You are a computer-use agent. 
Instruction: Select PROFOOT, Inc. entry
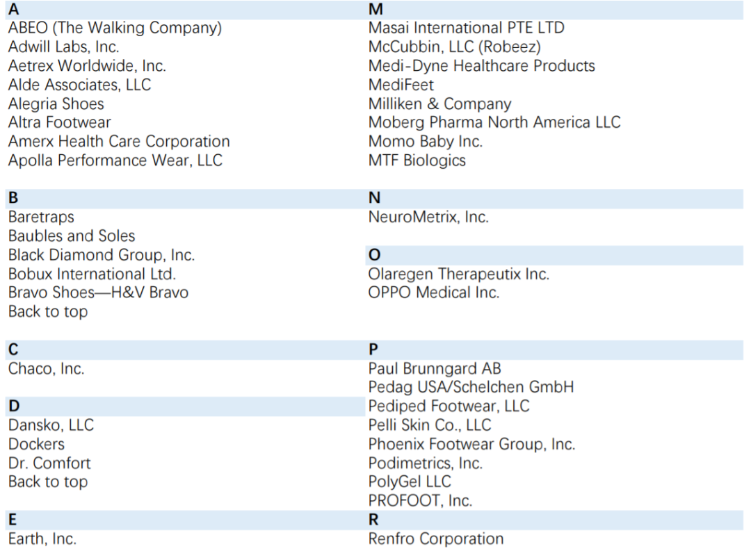[421, 501]
